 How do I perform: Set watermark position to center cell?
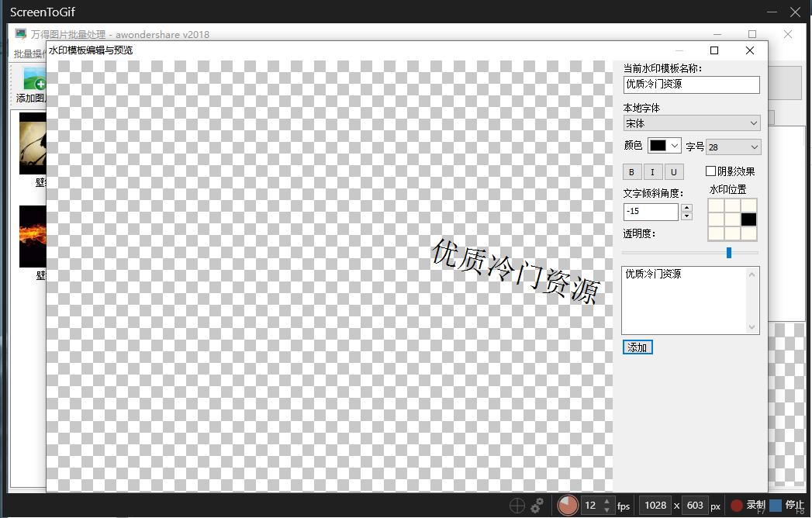click(732, 219)
